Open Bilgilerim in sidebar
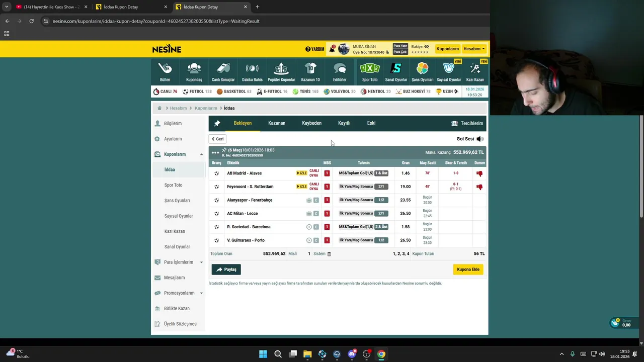This screenshot has height=362, width=644. (173, 124)
